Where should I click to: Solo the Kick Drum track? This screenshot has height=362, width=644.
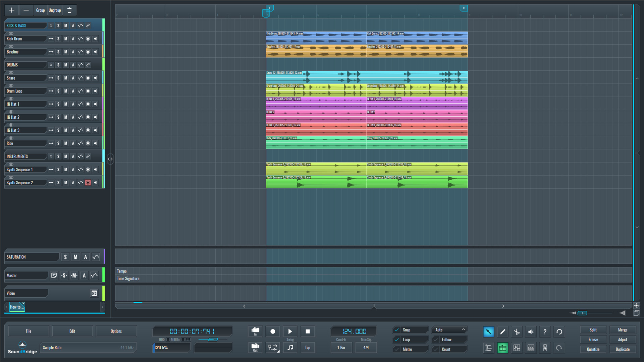[58, 39]
